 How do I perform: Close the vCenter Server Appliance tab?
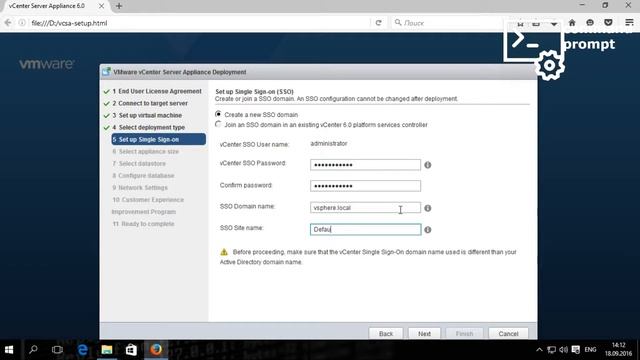101,6
